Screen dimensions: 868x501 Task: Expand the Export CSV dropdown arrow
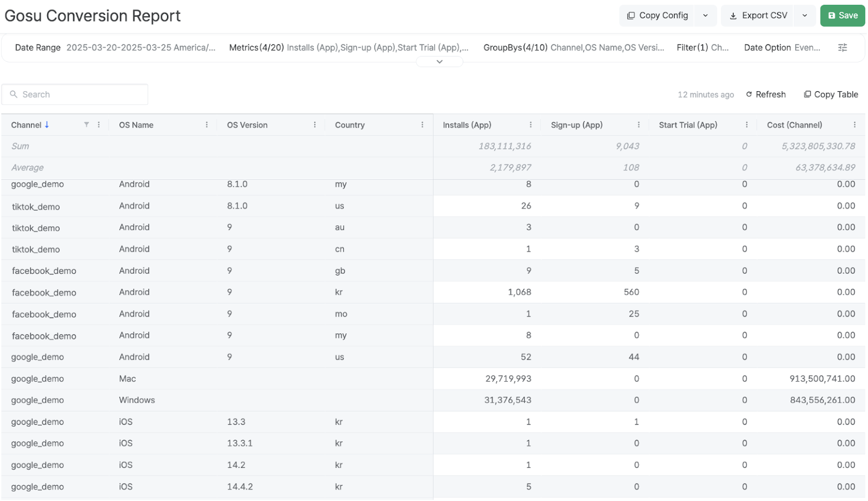pyautogui.click(x=805, y=16)
